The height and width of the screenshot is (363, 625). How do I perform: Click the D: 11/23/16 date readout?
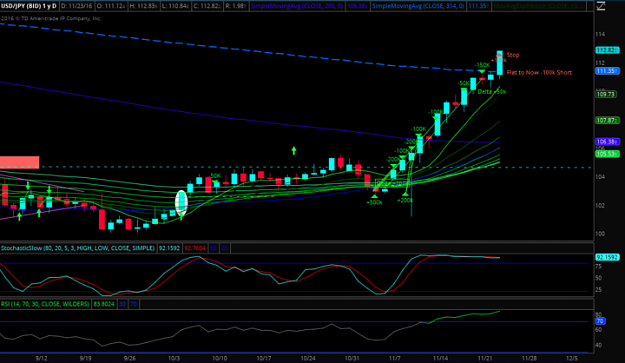click(x=77, y=6)
